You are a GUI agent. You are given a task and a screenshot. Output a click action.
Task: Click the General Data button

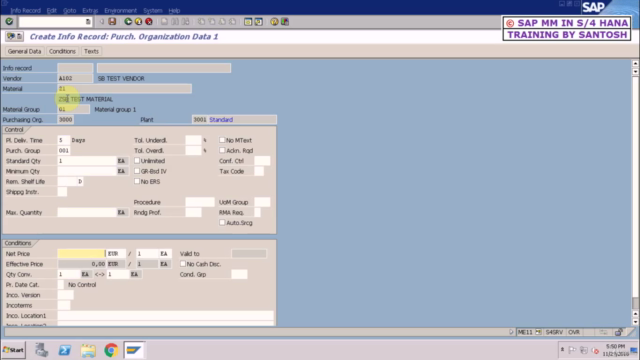(x=24, y=51)
